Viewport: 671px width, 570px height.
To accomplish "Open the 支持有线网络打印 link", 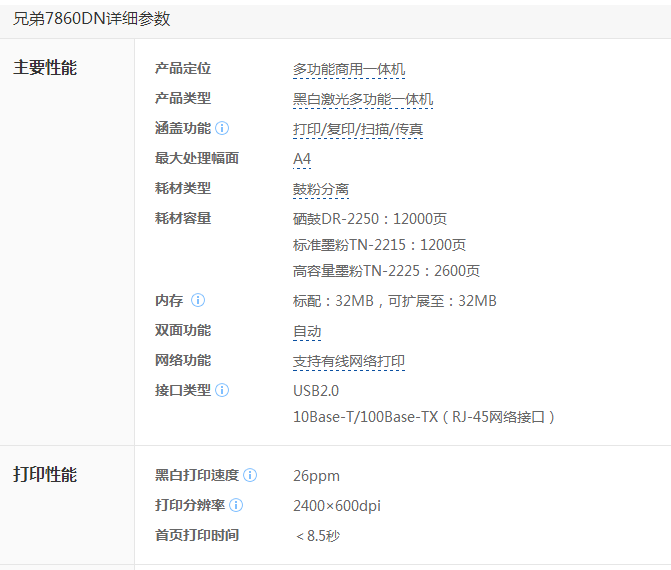I will (349, 361).
